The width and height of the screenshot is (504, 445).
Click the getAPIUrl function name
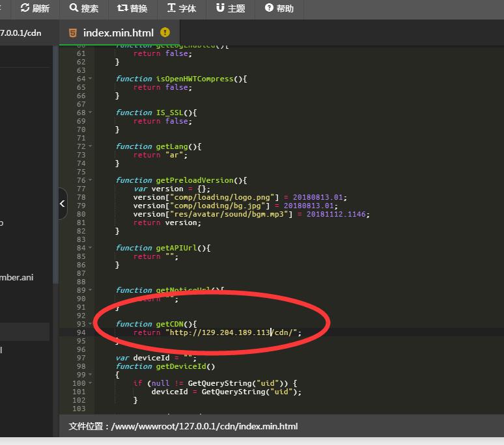point(176,248)
